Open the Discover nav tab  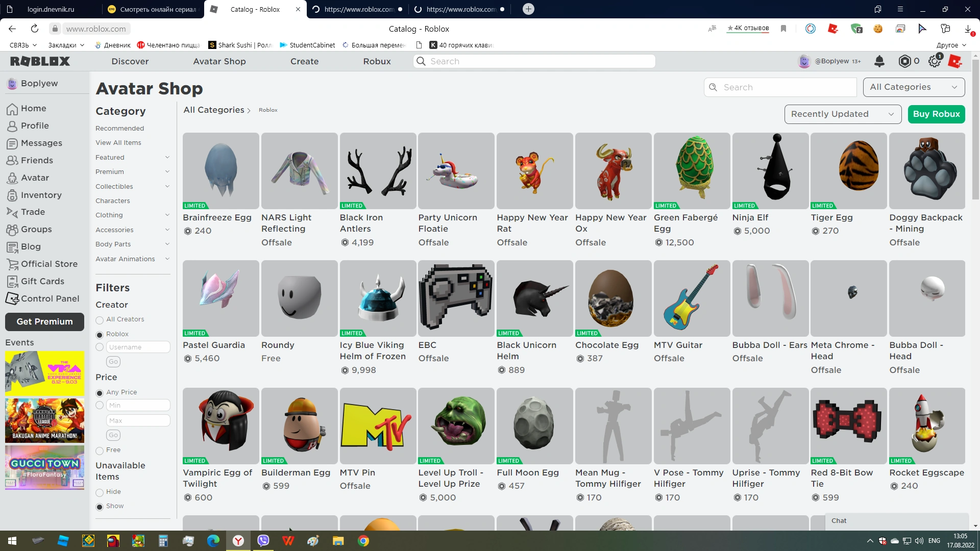(x=130, y=61)
